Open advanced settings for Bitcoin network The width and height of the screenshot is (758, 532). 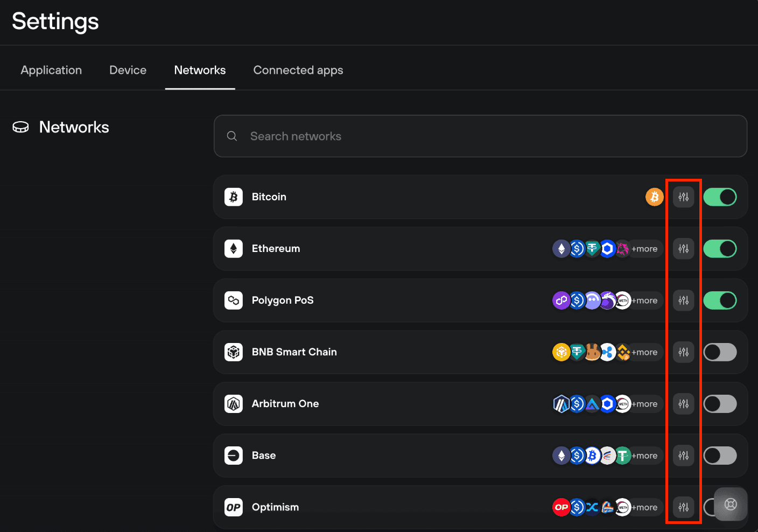coord(684,197)
